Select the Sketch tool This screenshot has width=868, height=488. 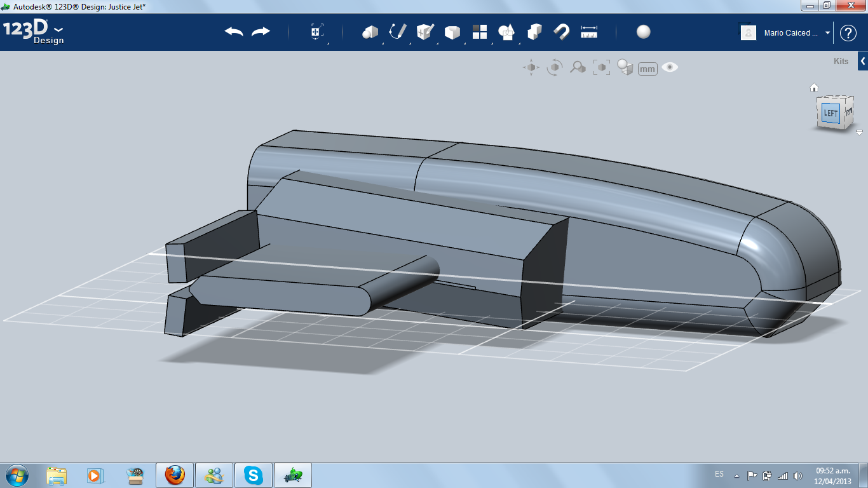[398, 32]
